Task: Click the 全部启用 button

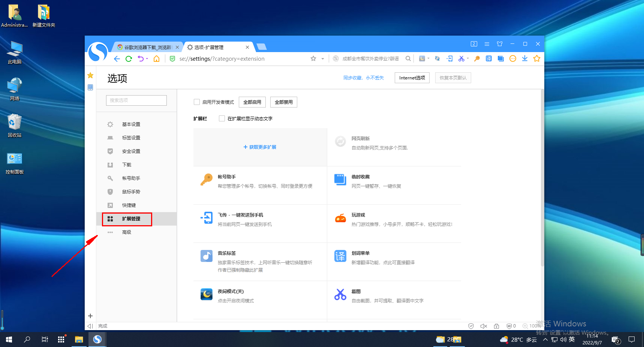Action: pos(252,102)
